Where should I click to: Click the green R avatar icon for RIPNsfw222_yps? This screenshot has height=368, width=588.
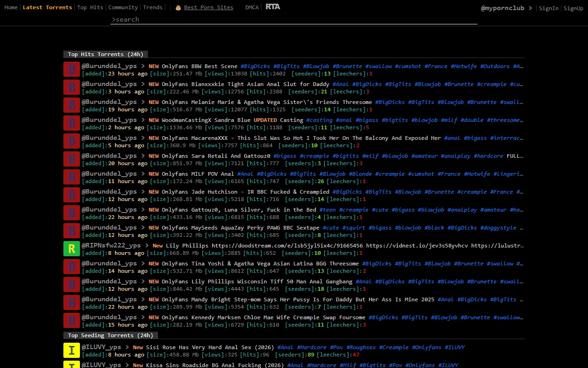coord(71,248)
